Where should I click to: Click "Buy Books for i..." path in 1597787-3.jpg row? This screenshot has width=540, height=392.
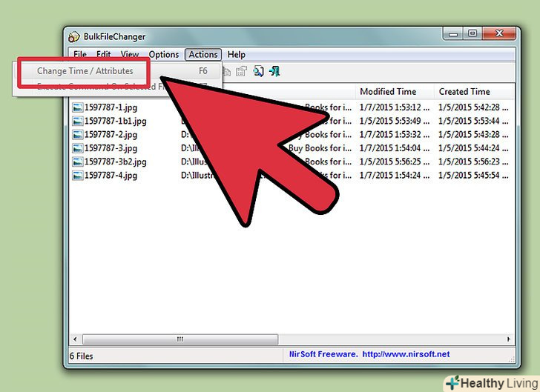click(320, 148)
